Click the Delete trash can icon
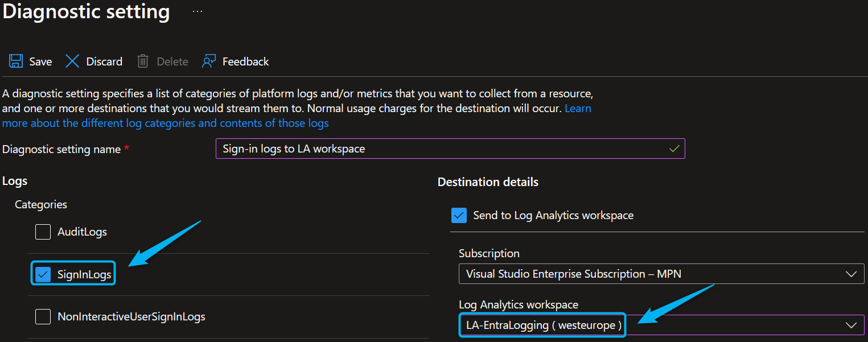 (x=143, y=61)
